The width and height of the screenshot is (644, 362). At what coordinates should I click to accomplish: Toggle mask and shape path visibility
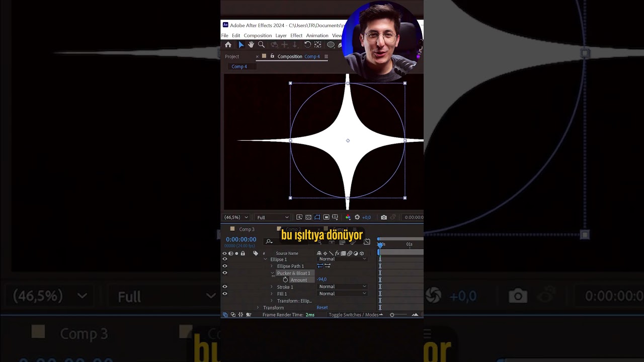[x=317, y=217]
